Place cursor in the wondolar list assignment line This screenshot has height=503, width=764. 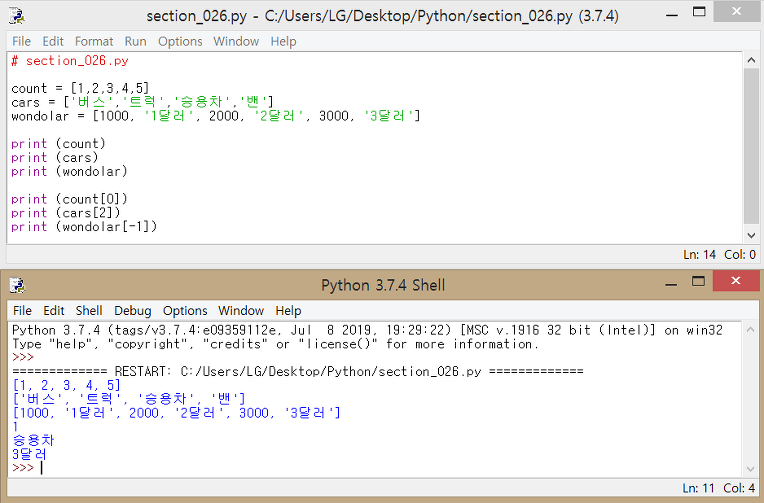tap(215, 116)
